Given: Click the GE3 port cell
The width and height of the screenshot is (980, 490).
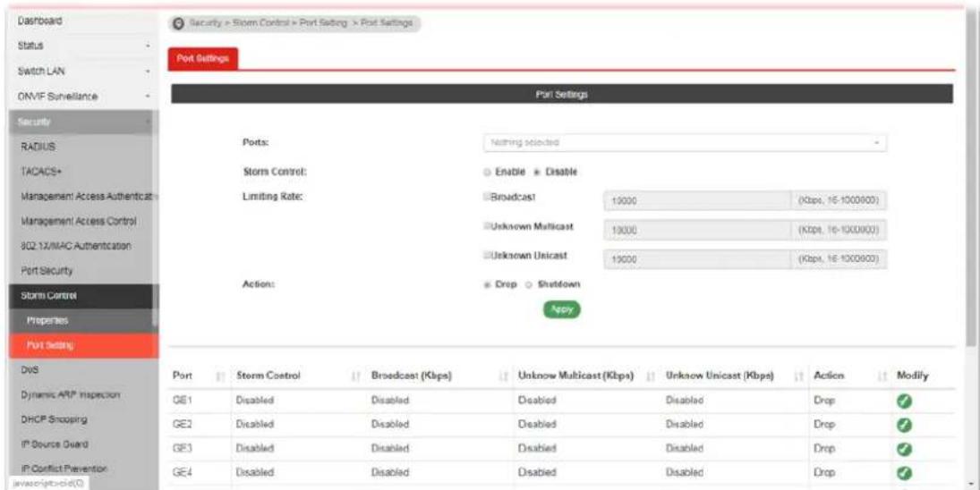Looking at the screenshot, I should (200, 449).
